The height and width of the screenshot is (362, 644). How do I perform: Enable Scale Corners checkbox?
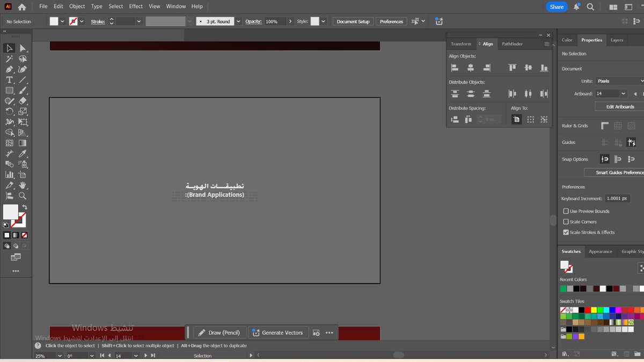tap(566, 221)
